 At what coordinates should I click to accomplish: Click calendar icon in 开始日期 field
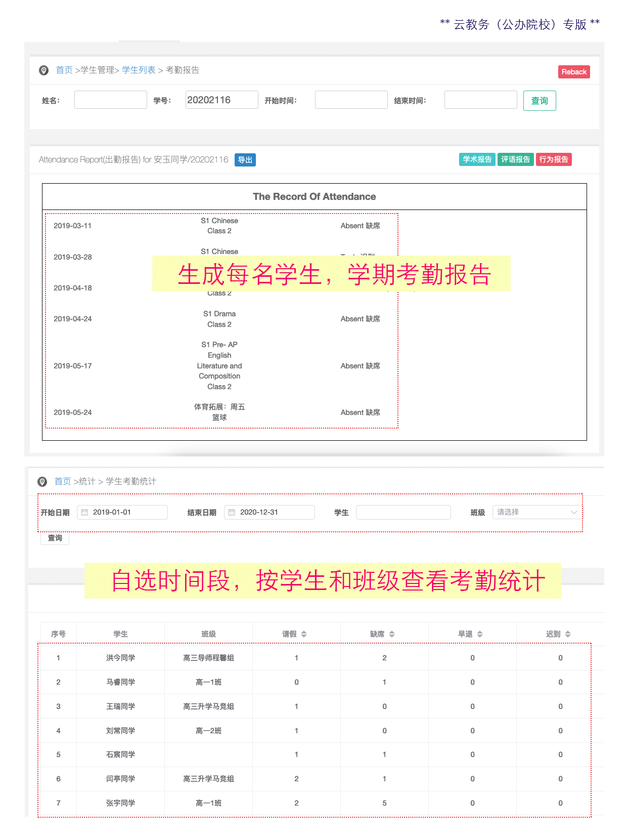click(x=85, y=512)
